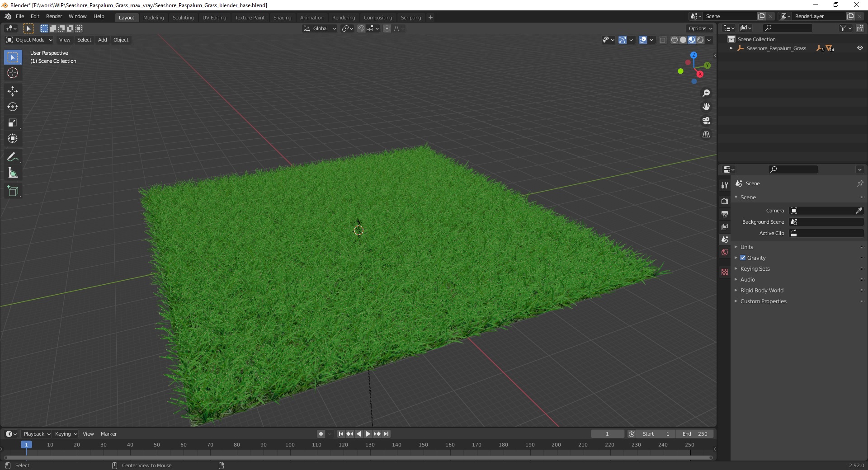Create a new scene via the Scene icon button
The image size is (868, 470).
click(761, 16)
